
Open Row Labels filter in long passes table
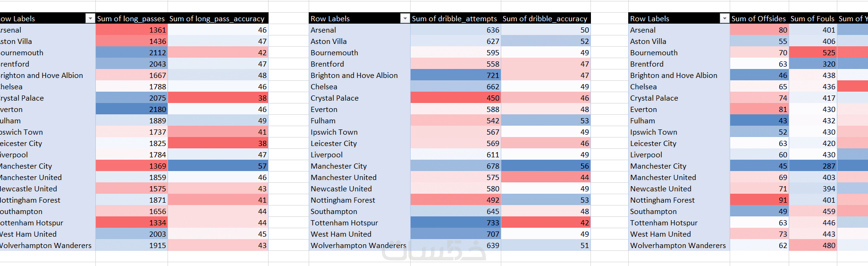pos(90,18)
